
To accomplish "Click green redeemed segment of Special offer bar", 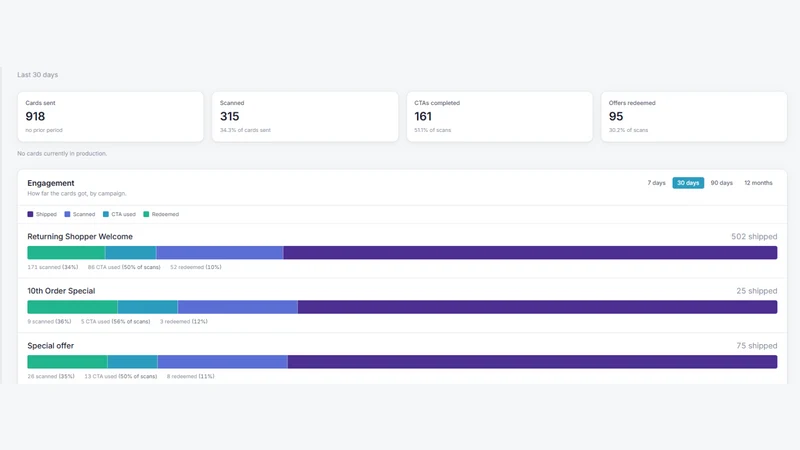I will pos(67,362).
